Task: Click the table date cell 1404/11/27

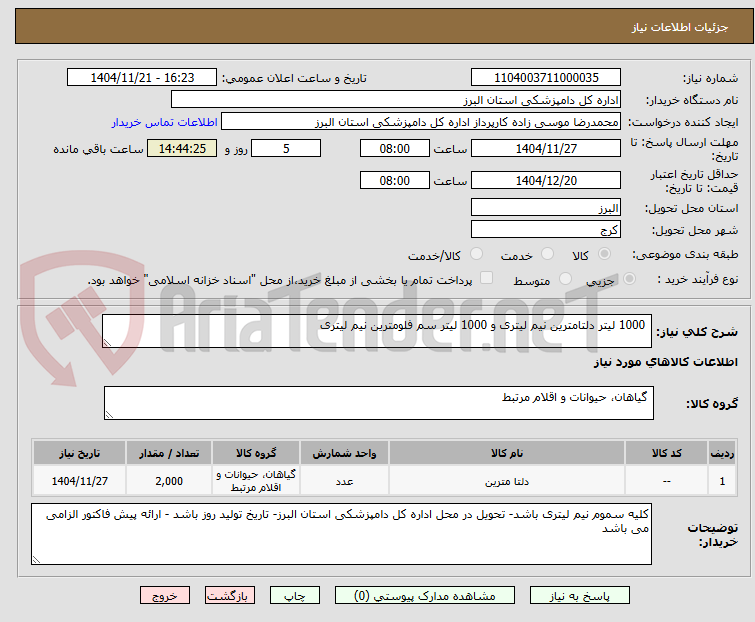Action: coord(79,481)
